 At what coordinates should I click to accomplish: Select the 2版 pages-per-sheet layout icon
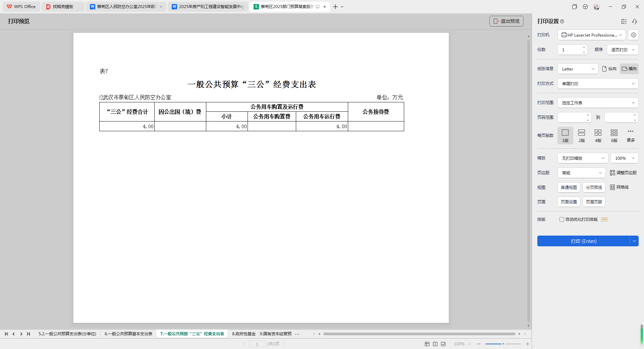pos(582,133)
